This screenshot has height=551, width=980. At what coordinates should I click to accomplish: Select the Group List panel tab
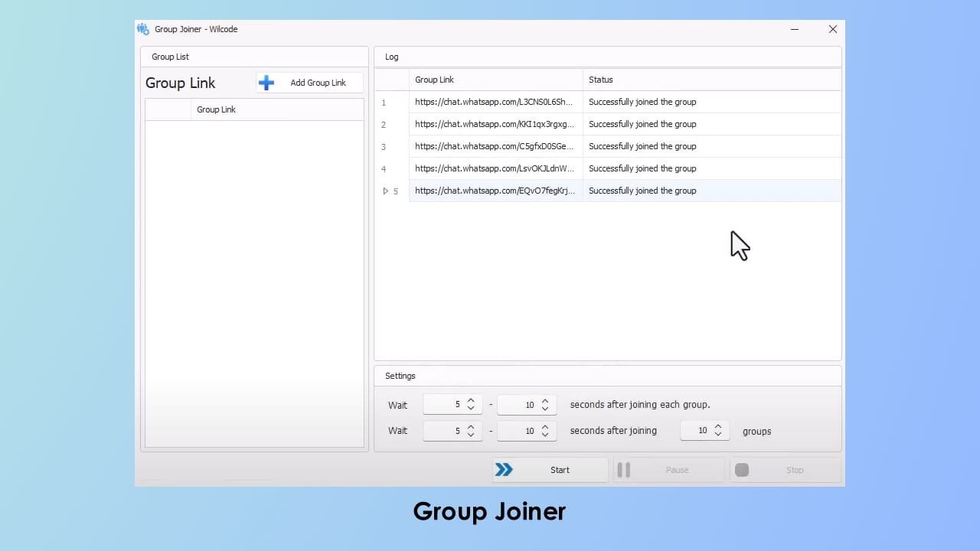[x=170, y=57]
